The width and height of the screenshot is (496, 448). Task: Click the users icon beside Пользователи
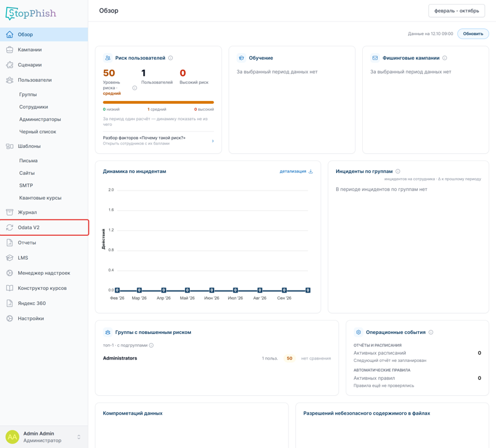click(10, 80)
